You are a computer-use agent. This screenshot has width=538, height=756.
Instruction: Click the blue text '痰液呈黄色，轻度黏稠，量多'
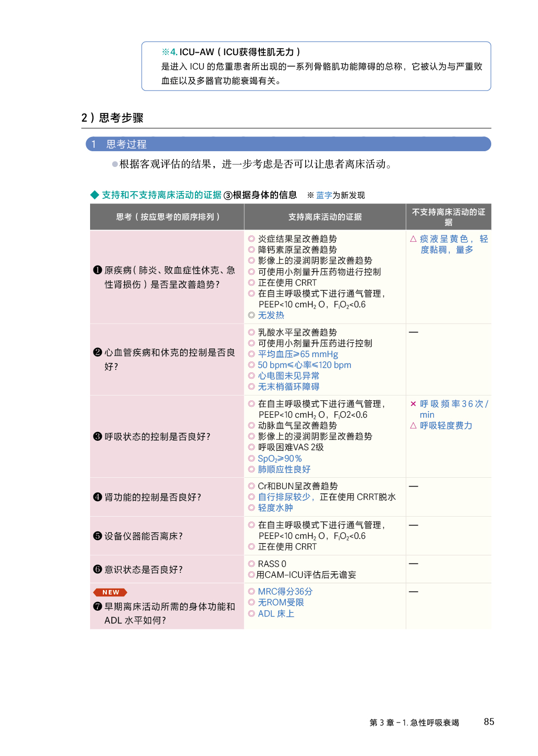[453, 244]
